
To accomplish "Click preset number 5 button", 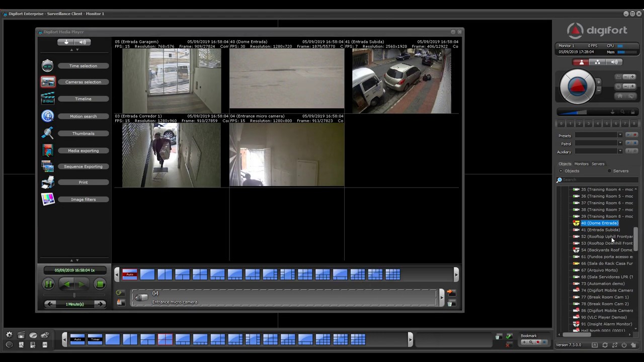I will pos(607,123).
